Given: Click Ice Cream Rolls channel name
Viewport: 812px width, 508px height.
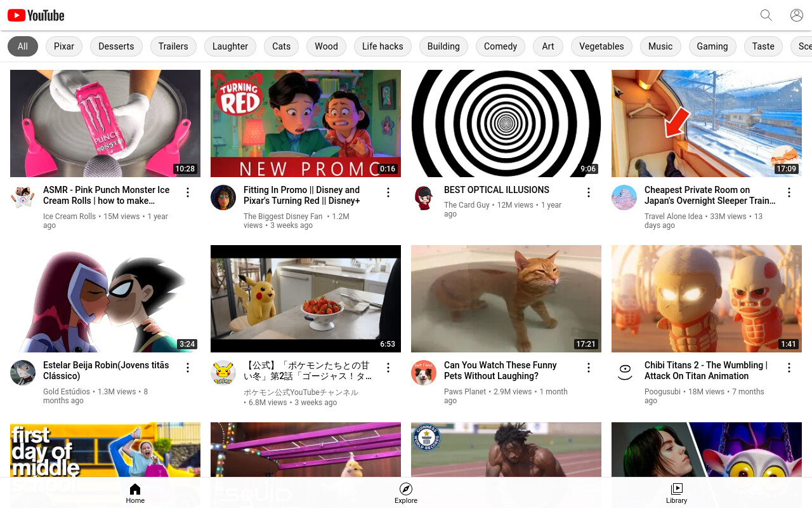Looking at the screenshot, I should (x=69, y=217).
